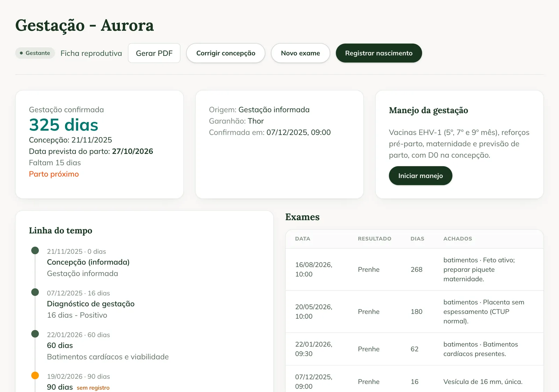Open the 22/01/2026 09:30 exam row
559x392 pixels.
(414, 349)
